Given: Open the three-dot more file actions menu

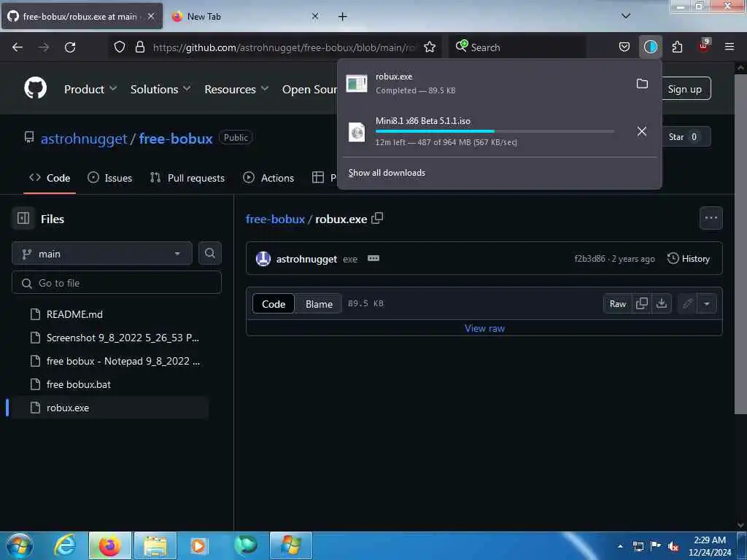Looking at the screenshot, I should (x=711, y=218).
